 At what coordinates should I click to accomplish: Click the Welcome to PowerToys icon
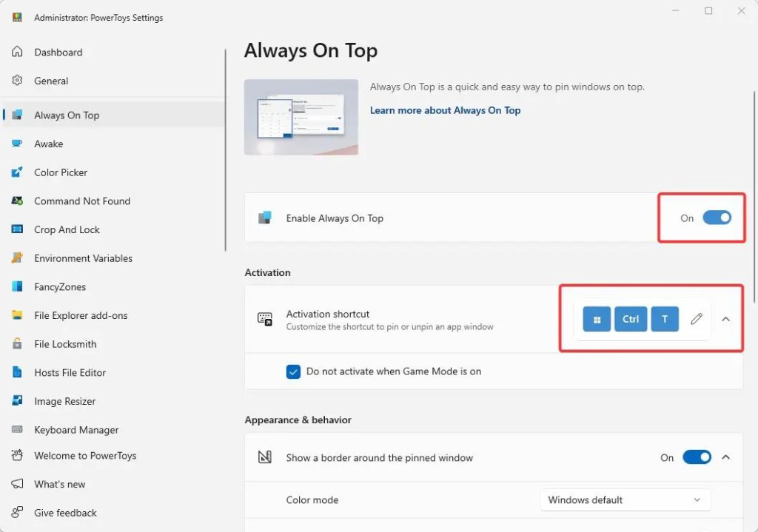click(x=17, y=455)
